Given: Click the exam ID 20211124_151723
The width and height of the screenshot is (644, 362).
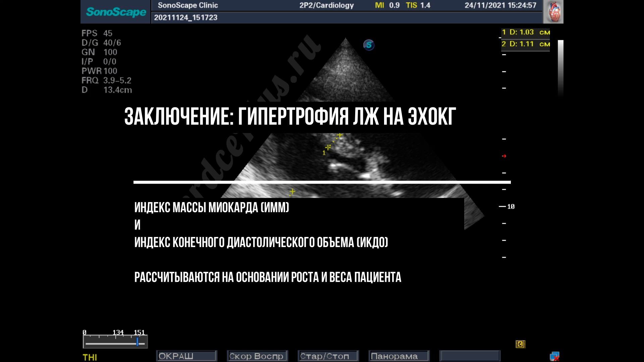Looking at the screenshot, I should point(186,17).
